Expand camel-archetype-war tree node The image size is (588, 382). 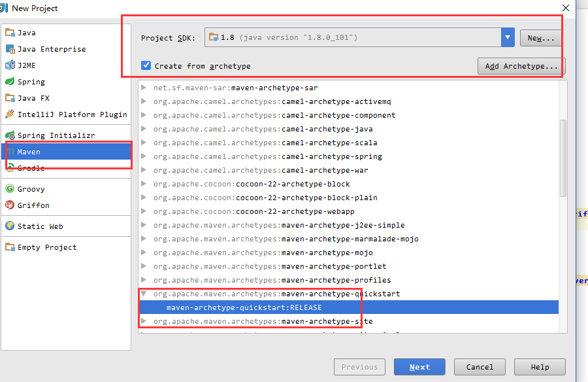coord(144,170)
